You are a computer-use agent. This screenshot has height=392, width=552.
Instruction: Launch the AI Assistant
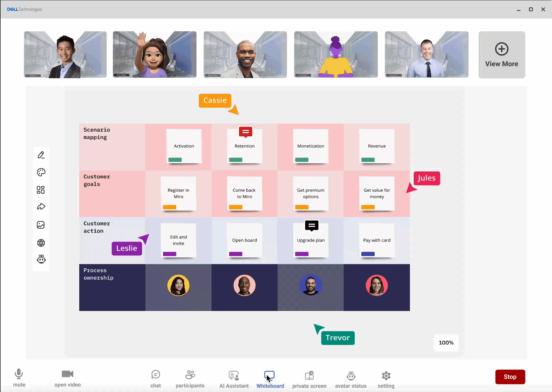coord(234,379)
